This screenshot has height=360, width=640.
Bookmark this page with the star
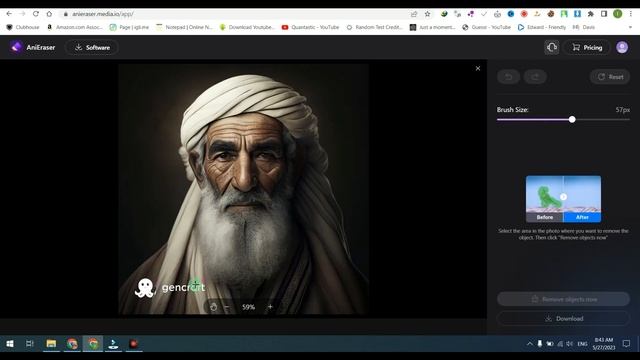point(427,14)
